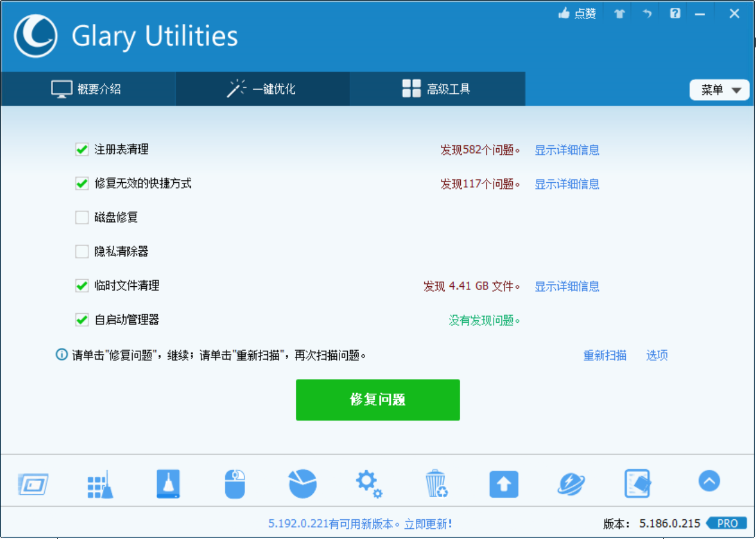
Task: Open the skin (shirt) icon
Action: pos(620,13)
